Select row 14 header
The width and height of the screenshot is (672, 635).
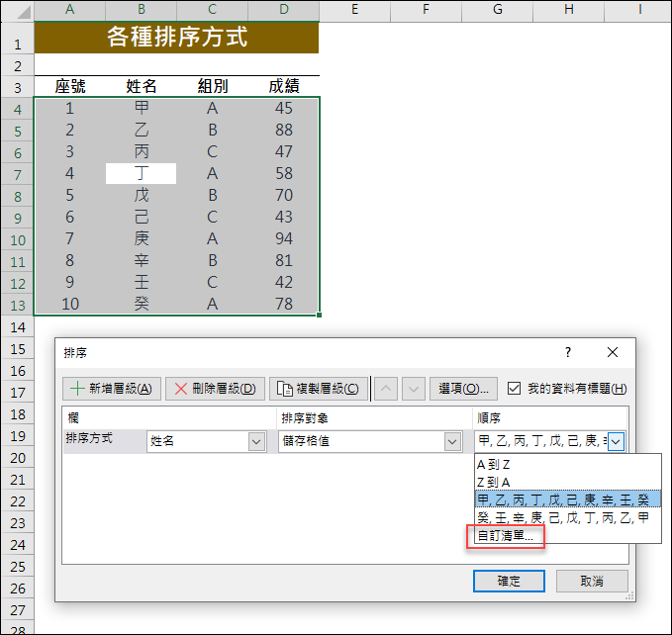[x=17, y=327]
